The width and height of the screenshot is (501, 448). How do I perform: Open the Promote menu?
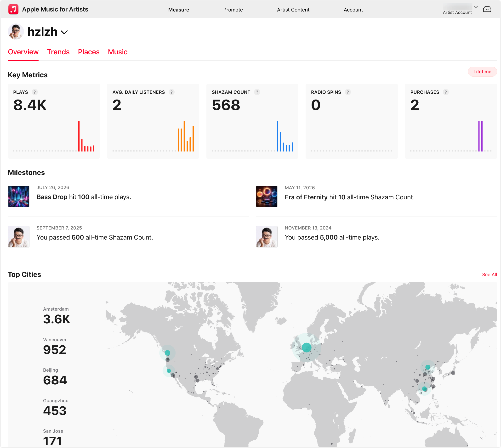233,10
